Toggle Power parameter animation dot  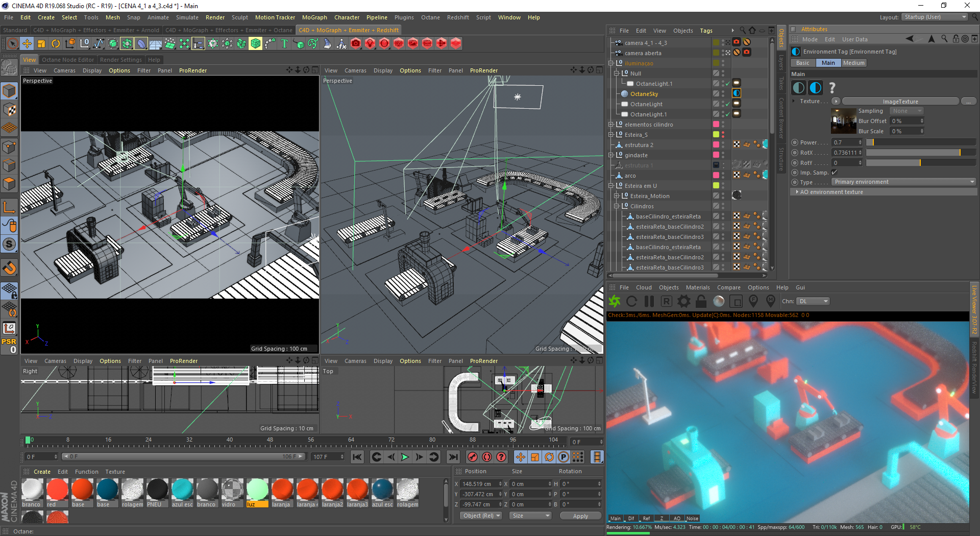coord(795,142)
